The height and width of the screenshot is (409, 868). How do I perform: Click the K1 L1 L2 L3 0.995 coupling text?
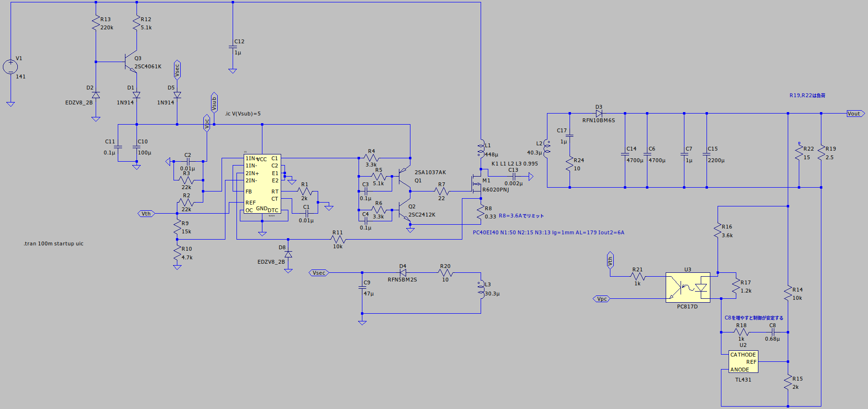click(x=514, y=164)
